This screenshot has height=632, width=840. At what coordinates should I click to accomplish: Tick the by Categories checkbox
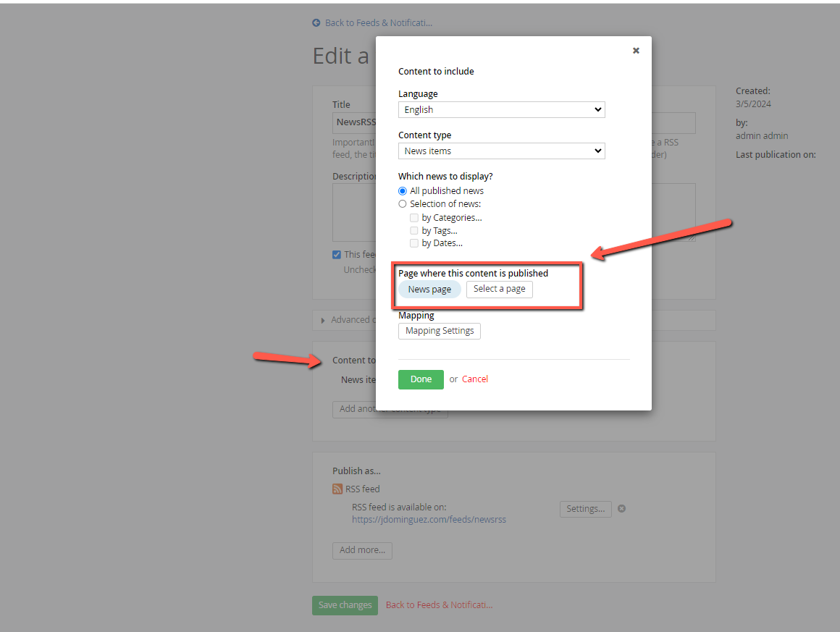(414, 218)
